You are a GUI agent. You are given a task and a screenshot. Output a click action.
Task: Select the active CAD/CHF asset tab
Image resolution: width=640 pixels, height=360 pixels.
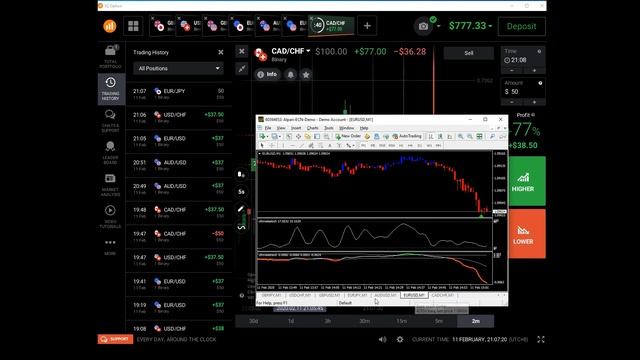(331, 26)
